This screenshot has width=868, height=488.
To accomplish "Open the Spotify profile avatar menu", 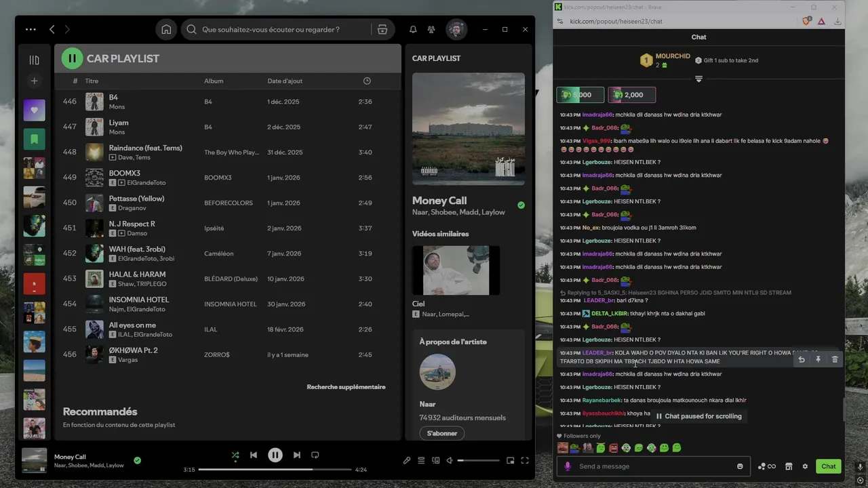I will pos(456,30).
